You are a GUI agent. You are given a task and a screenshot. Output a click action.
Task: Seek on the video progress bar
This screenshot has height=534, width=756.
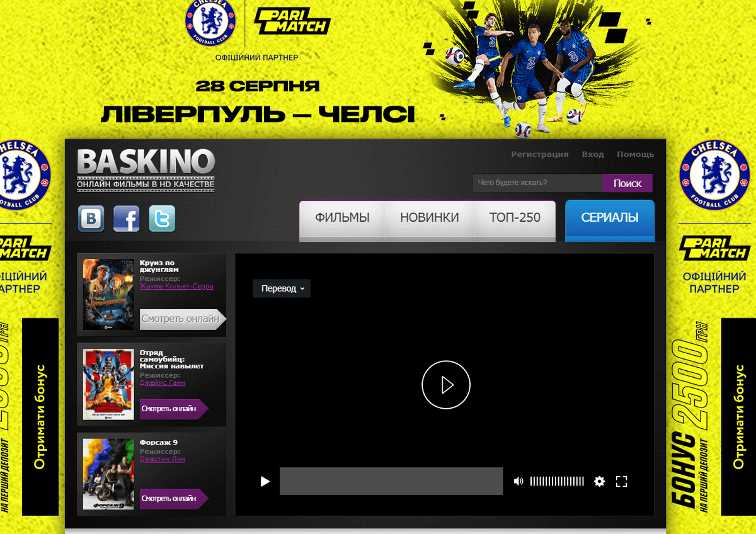391,481
